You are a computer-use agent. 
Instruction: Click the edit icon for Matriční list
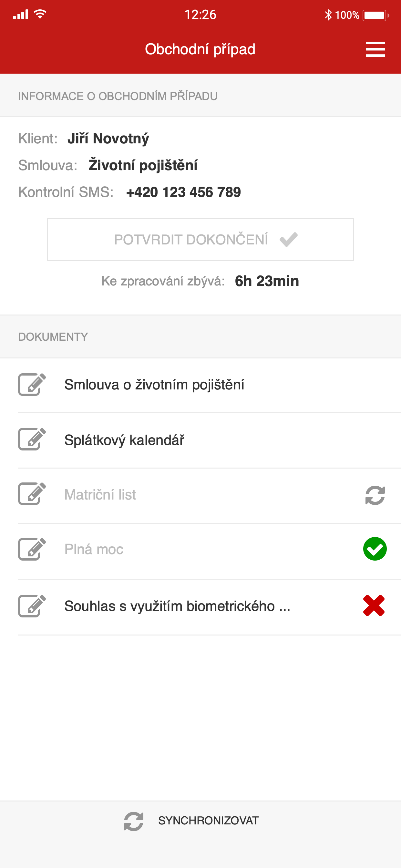point(32,494)
